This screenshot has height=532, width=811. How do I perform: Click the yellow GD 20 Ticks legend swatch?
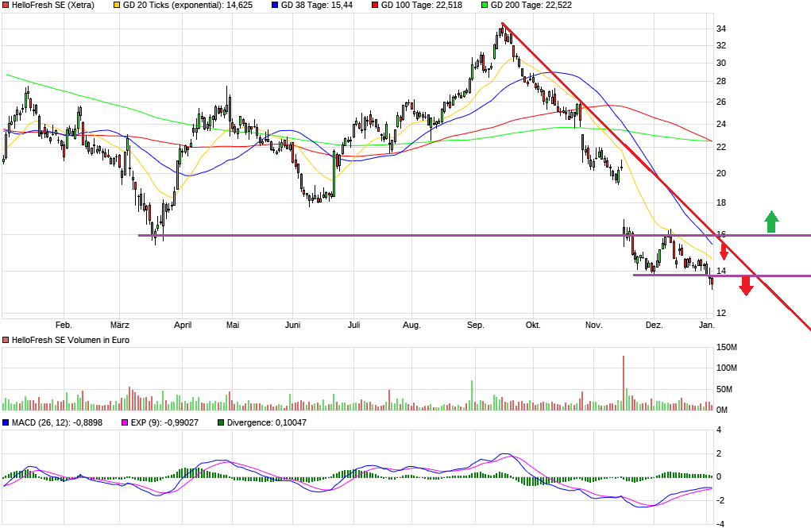[x=117, y=6]
